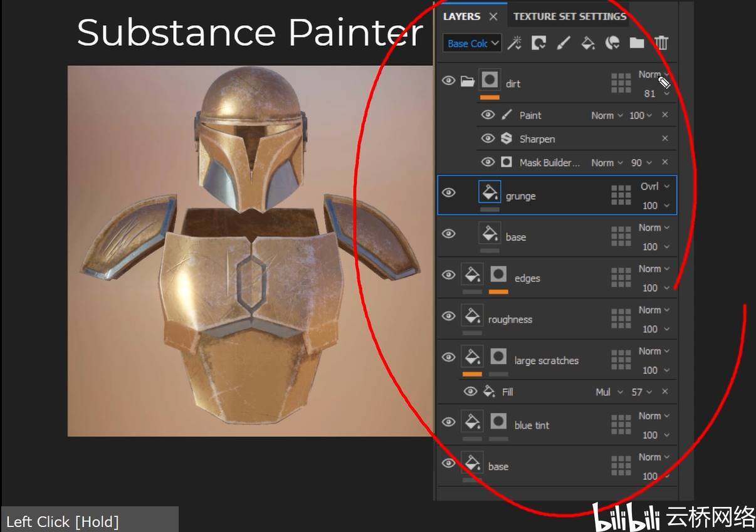Add a new paint layer with the brush icon
The image size is (756, 532).
[x=564, y=43]
